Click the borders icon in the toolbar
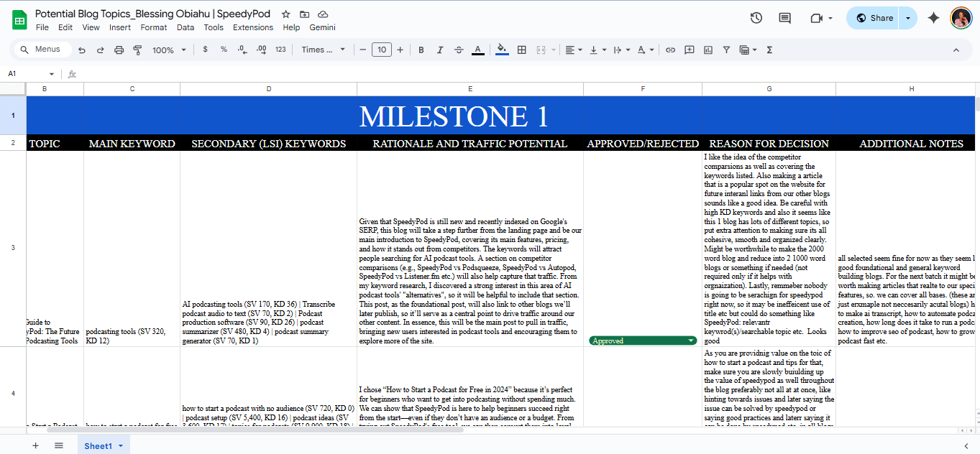980x454 pixels. (x=522, y=50)
